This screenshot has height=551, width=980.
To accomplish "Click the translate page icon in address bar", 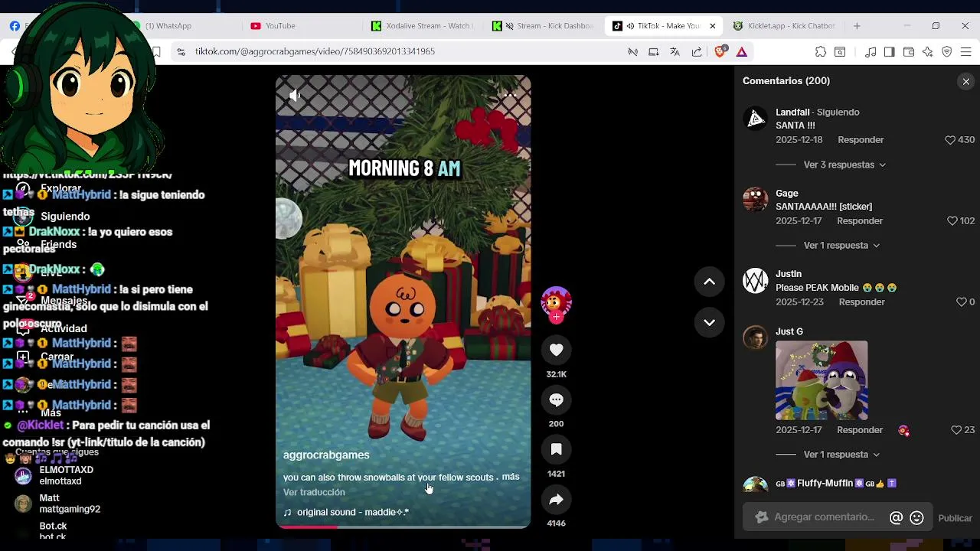I will (x=675, y=52).
